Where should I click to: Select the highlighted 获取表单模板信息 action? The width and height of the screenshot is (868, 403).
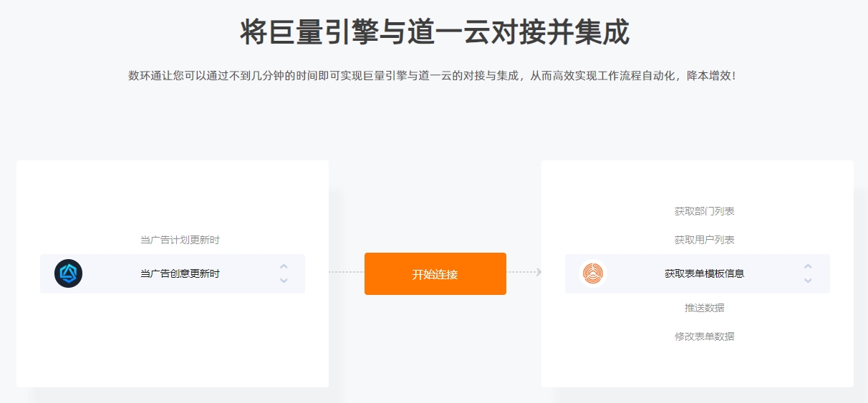tap(698, 273)
